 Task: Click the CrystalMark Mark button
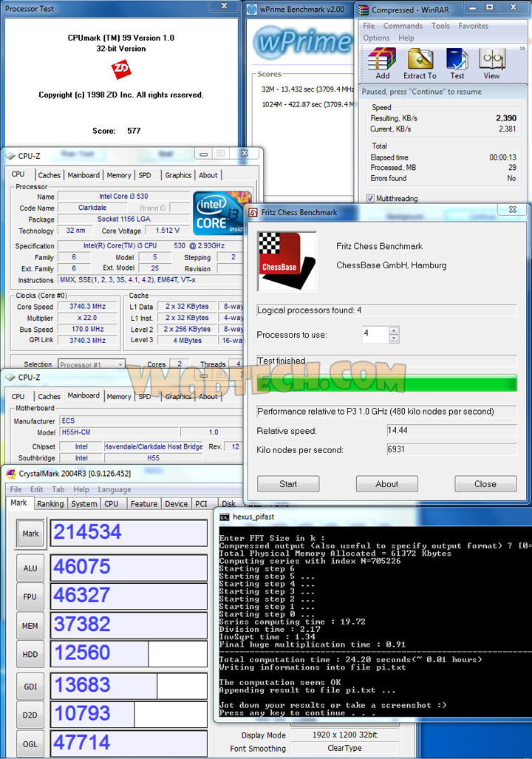[30, 534]
